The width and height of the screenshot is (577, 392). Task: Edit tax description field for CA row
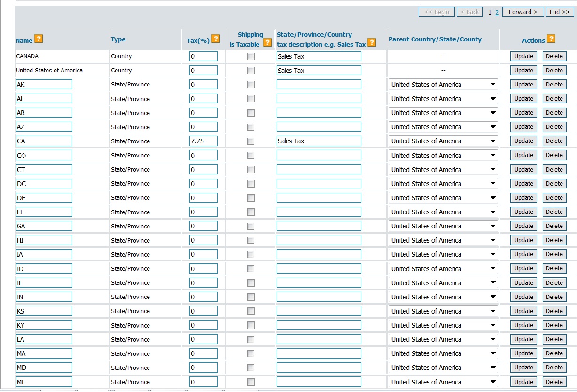319,141
